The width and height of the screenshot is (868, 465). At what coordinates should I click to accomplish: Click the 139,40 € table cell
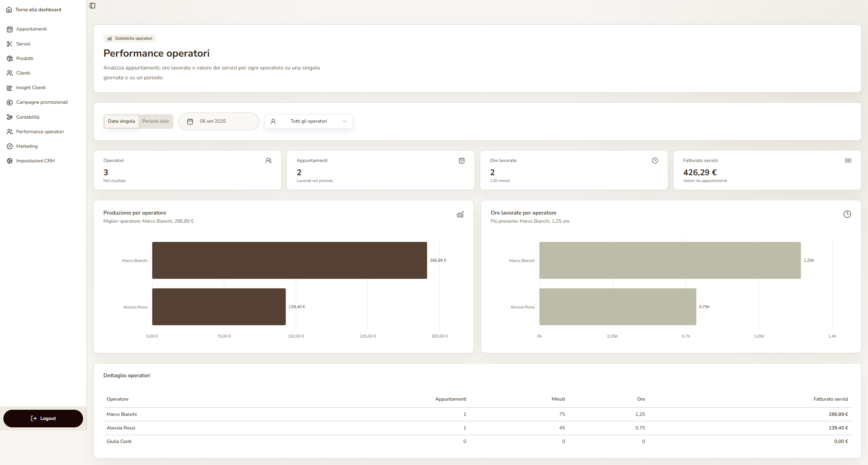pyautogui.click(x=838, y=428)
